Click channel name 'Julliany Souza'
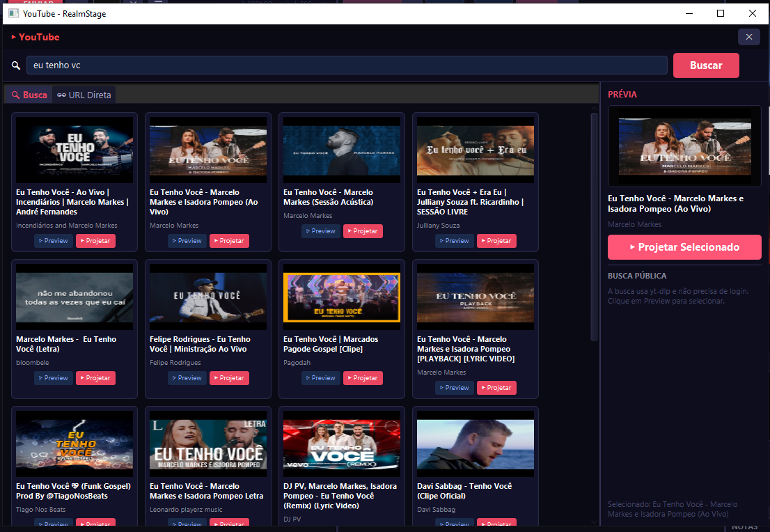 (x=438, y=226)
